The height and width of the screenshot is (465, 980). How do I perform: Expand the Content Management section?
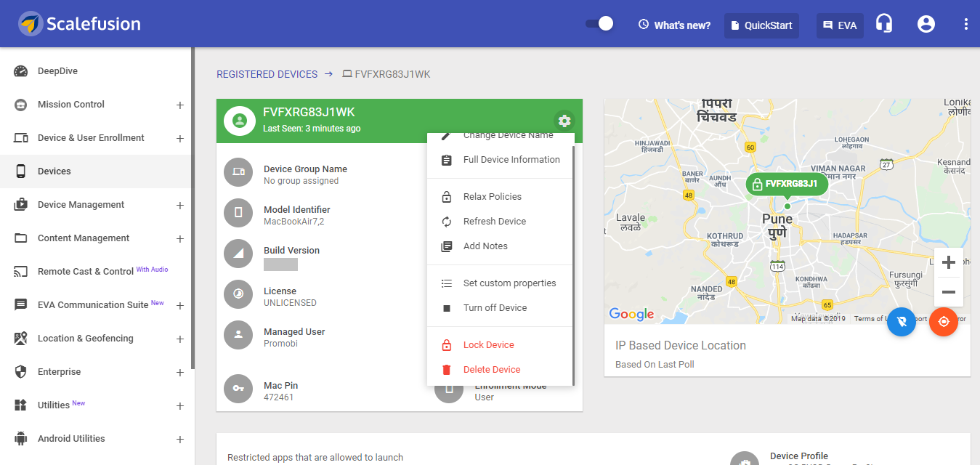point(180,239)
